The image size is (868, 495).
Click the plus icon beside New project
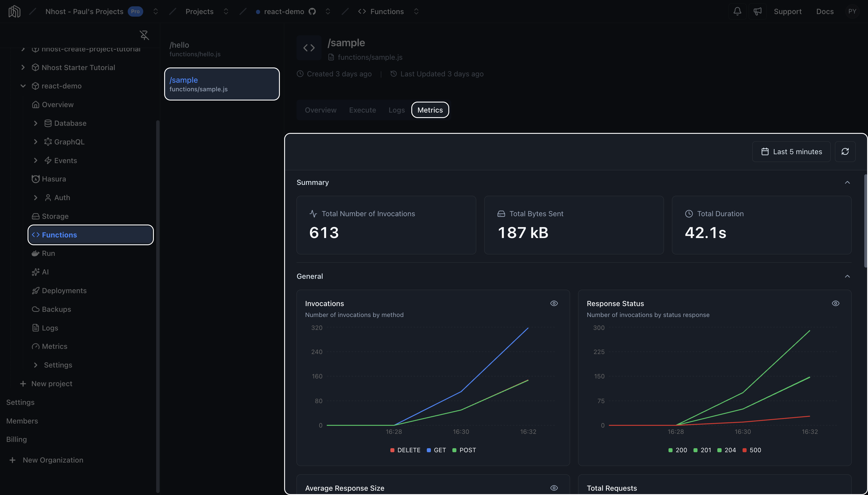[23, 384]
